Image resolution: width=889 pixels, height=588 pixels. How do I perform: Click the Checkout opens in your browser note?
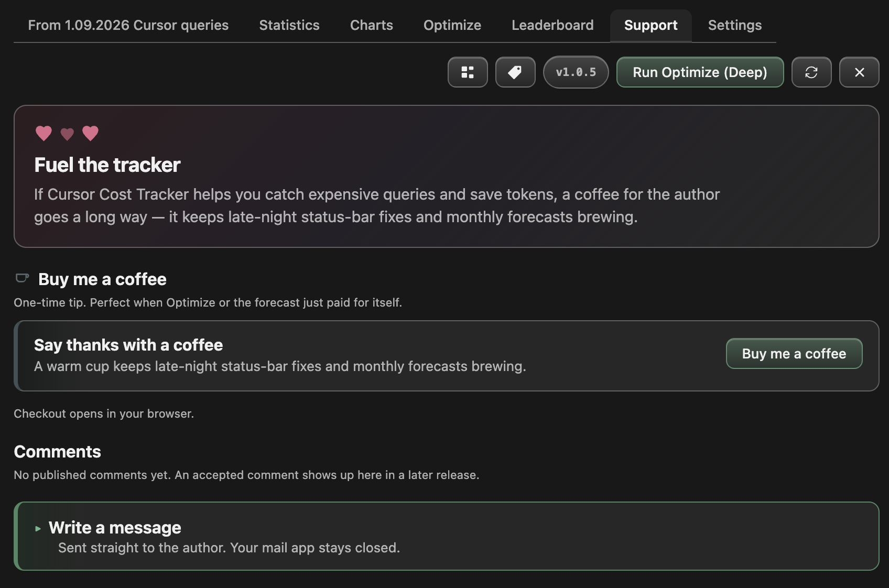tap(104, 413)
